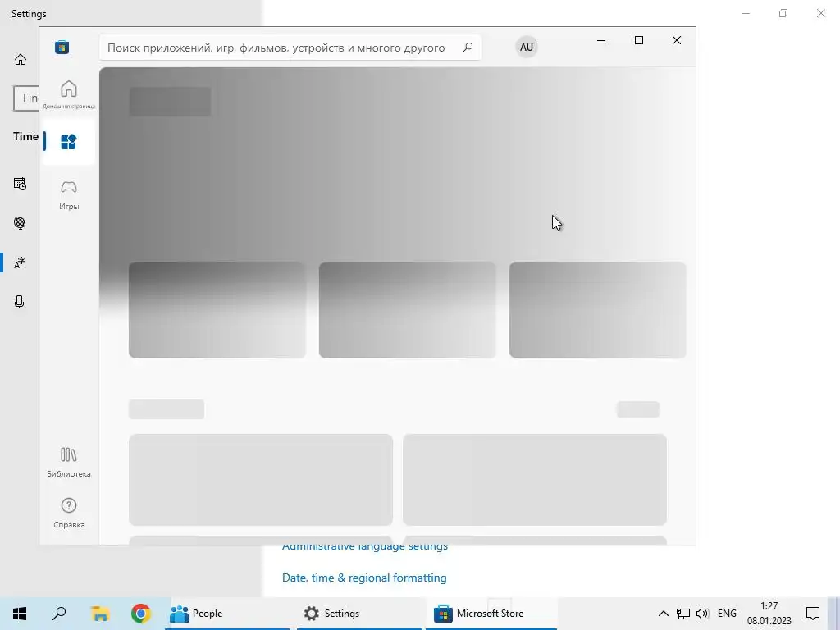Focus the Store search field
The width and height of the screenshot is (840, 630).
[290, 47]
